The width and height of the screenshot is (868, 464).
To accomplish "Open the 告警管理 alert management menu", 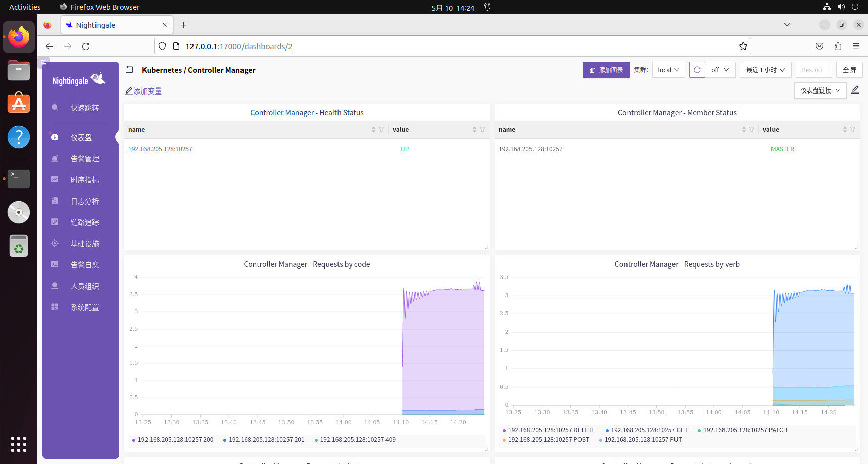I will point(84,159).
